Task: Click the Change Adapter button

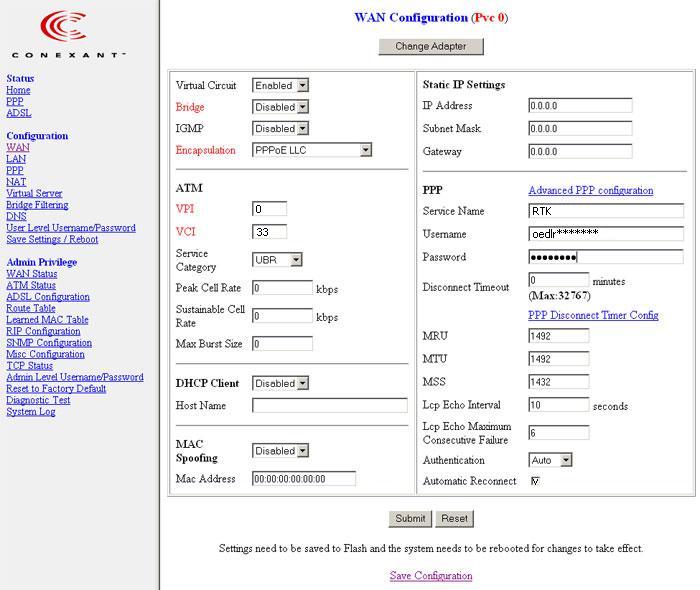Action: (x=431, y=46)
